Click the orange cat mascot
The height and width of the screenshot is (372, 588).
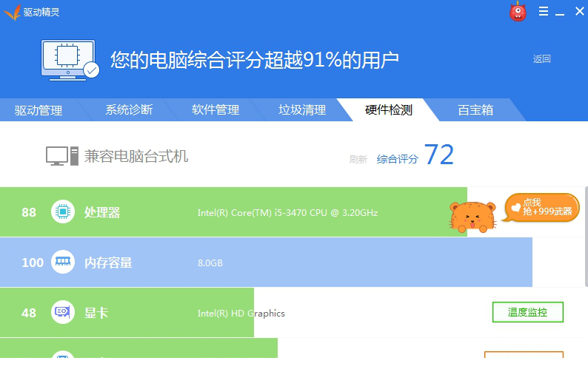tap(472, 217)
